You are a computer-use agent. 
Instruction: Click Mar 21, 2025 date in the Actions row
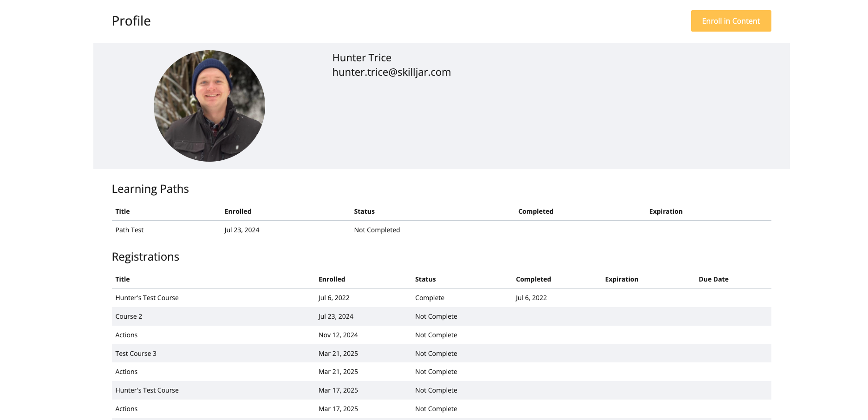pyautogui.click(x=338, y=372)
